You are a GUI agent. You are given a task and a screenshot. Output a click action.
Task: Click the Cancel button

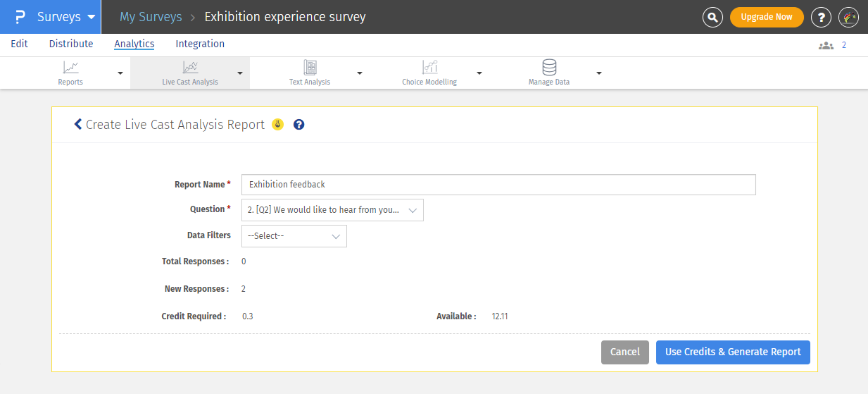pos(625,352)
